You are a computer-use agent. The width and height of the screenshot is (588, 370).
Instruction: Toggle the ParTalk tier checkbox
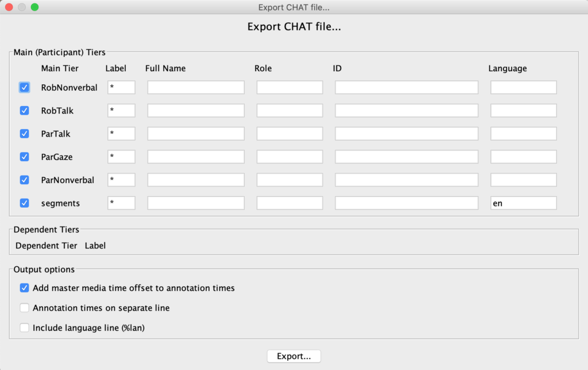(x=24, y=134)
